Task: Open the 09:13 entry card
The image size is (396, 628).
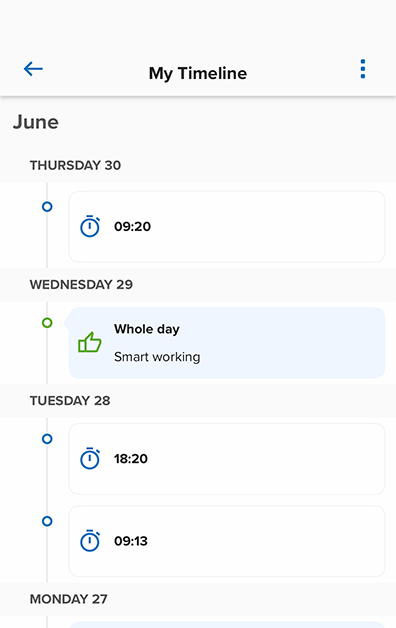Action: (227, 541)
